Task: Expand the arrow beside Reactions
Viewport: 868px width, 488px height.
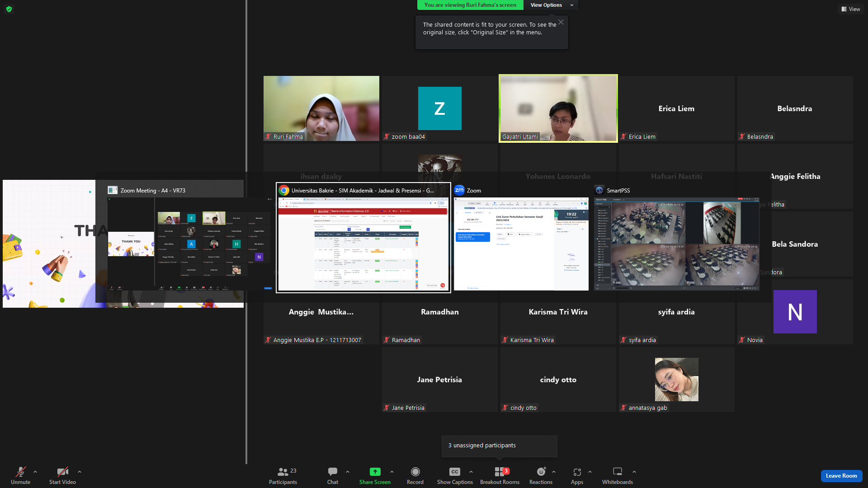Action: pos(554,472)
